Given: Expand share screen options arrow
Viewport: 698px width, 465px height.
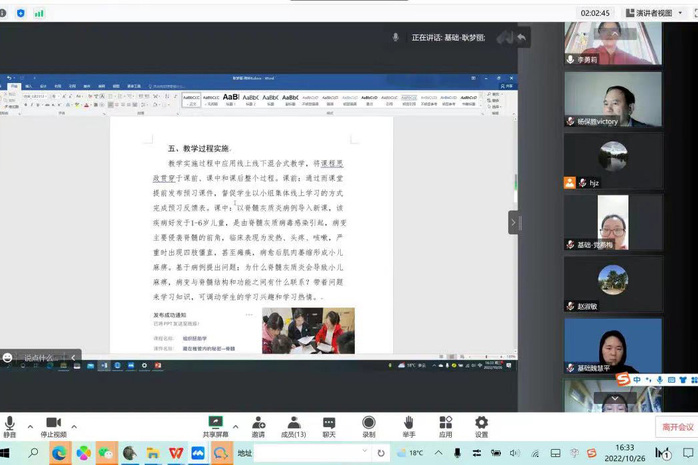Looking at the screenshot, I should [236, 427].
